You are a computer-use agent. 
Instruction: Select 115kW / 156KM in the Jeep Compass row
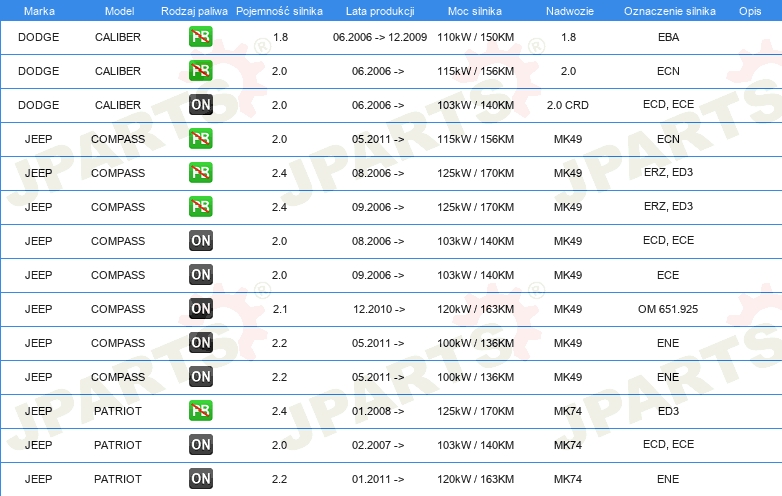[475, 139]
